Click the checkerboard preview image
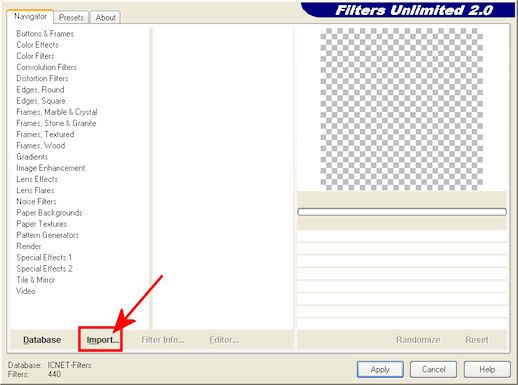 pyautogui.click(x=402, y=109)
